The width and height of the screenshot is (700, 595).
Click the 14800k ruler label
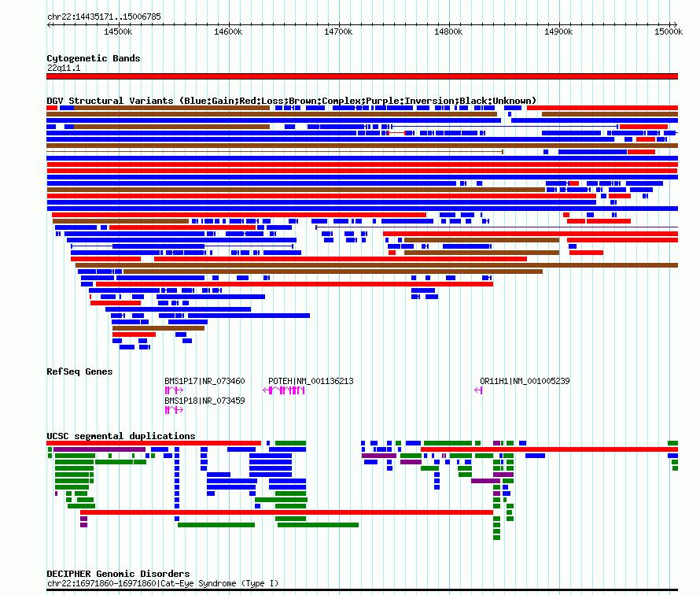click(448, 31)
